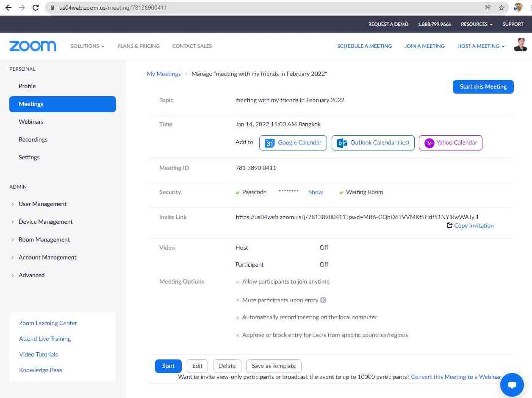Expand the Account Management section
The width and height of the screenshot is (532, 398).
[x=47, y=257]
